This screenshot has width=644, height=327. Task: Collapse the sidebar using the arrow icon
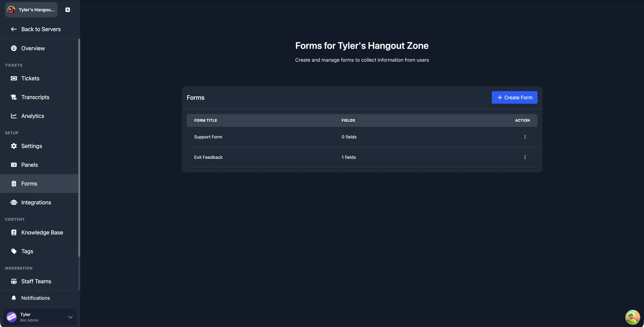(68, 10)
